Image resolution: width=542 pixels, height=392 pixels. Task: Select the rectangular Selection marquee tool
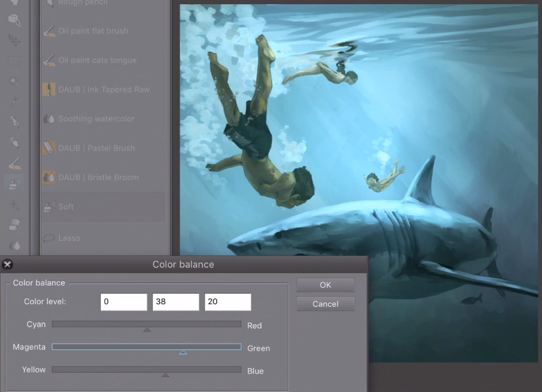(x=15, y=60)
